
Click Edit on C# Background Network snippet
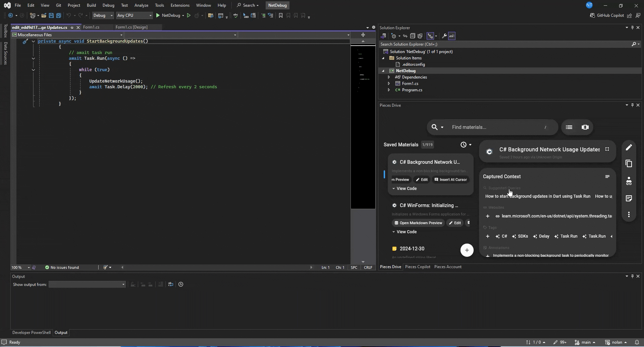(422, 180)
